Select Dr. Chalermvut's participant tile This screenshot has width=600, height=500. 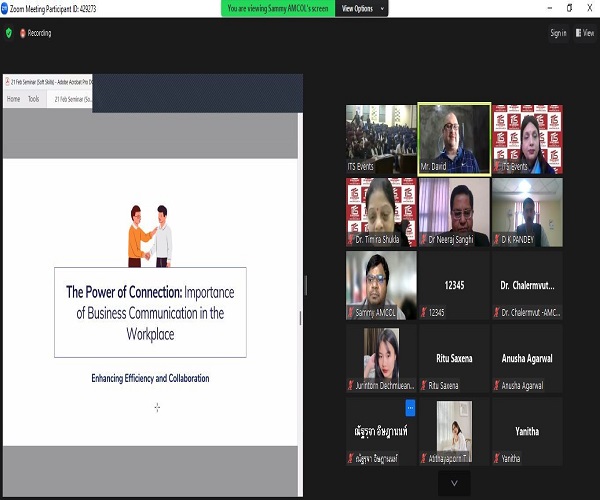coord(527,285)
